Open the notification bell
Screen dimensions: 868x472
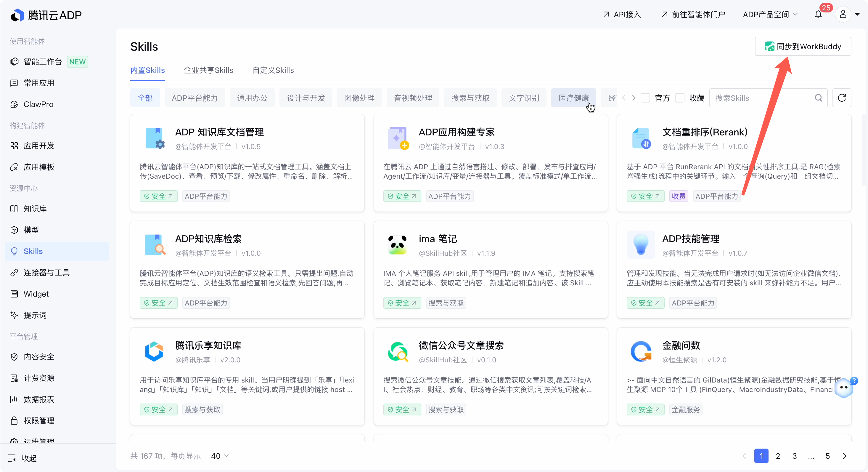818,15
